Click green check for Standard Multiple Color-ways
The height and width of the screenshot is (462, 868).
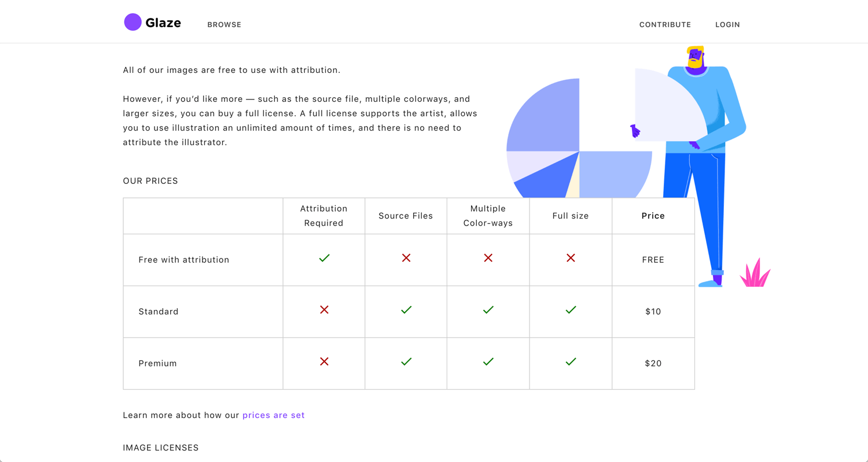pyautogui.click(x=488, y=310)
